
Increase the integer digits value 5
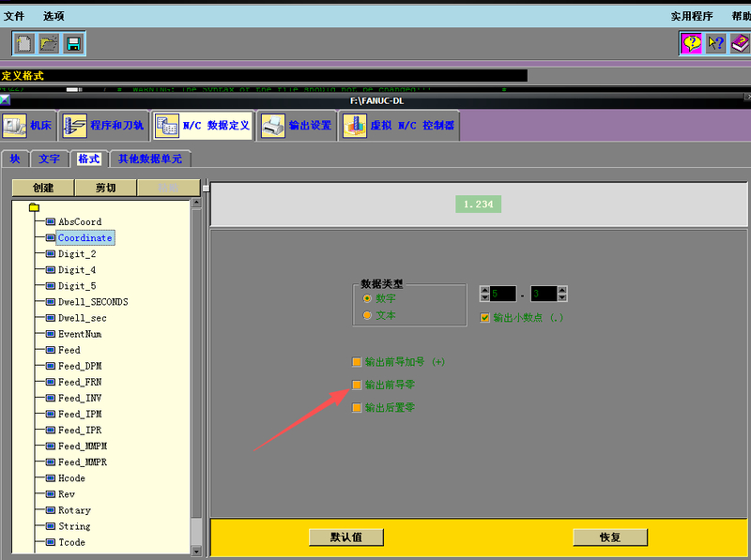[484, 290]
